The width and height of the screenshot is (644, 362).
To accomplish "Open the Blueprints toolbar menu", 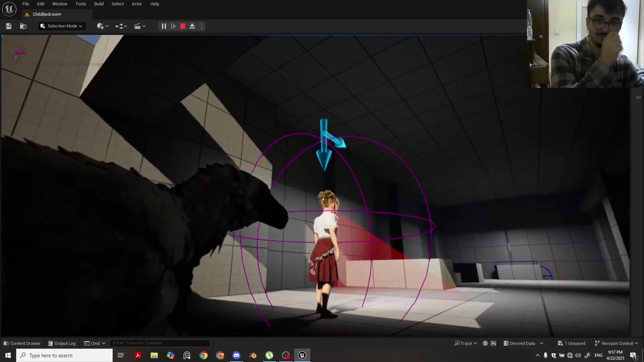I will click(121, 26).
